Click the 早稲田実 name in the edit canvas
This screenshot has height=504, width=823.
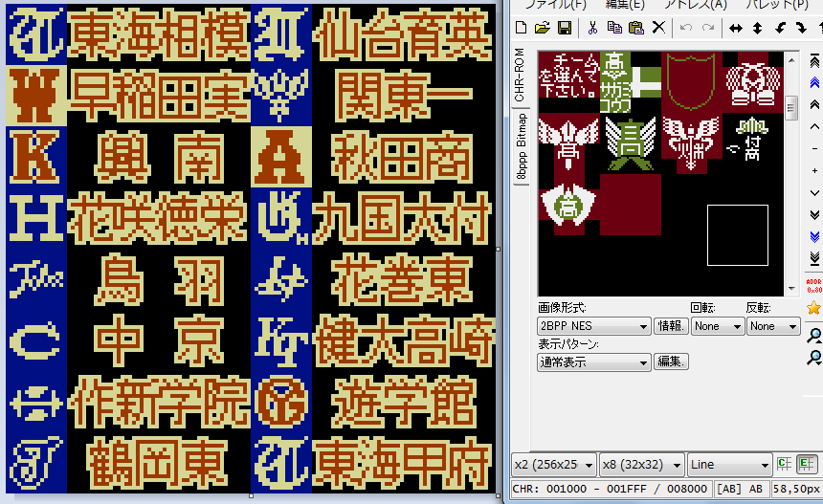159,96
